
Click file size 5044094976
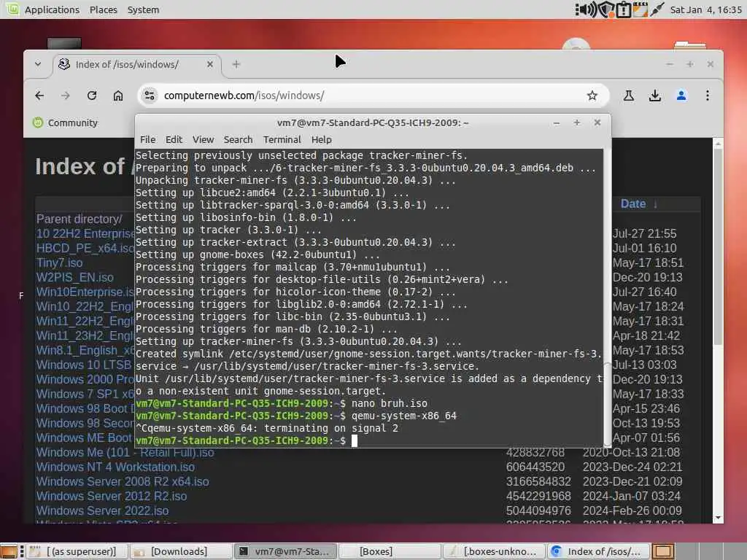[538, 511]
